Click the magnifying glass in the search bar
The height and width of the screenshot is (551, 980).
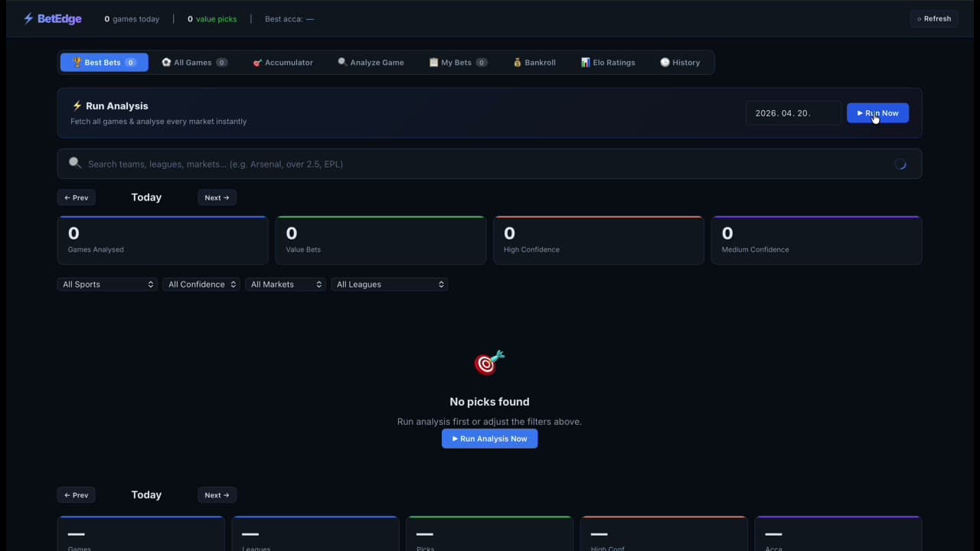click(x=74, y=162)
